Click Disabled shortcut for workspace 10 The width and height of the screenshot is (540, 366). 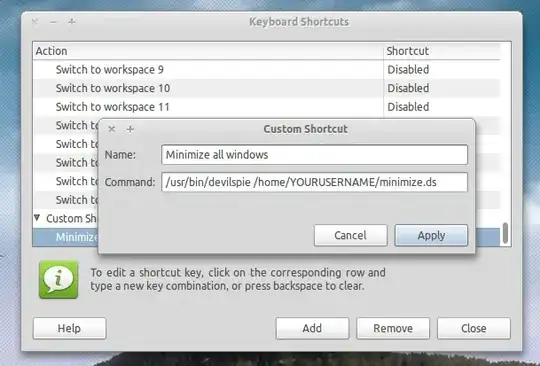click(x=408, y=88)
